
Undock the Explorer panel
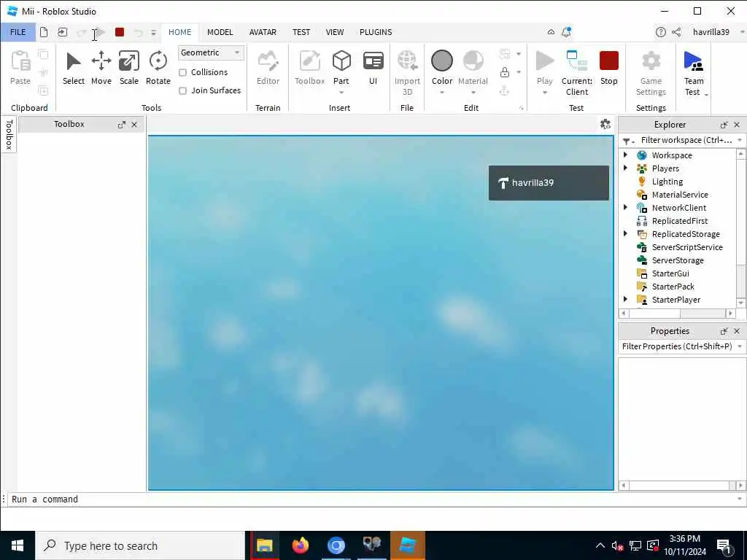tap(724, 125)
